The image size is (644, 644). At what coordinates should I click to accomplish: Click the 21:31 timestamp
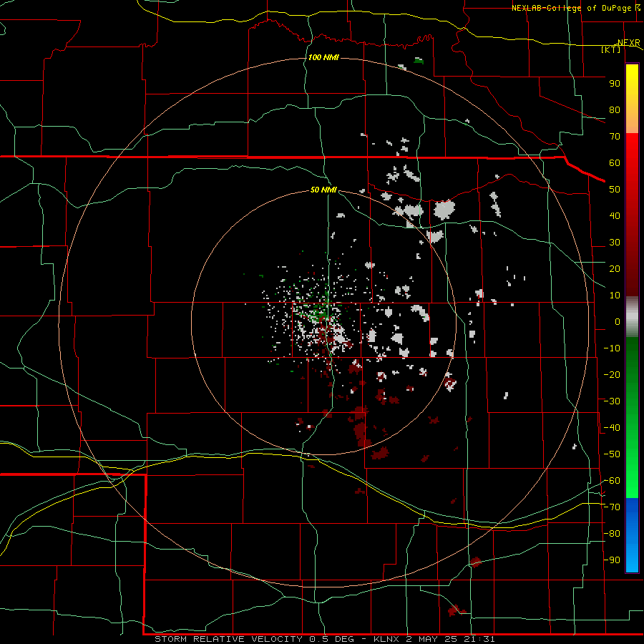point(479,639)
